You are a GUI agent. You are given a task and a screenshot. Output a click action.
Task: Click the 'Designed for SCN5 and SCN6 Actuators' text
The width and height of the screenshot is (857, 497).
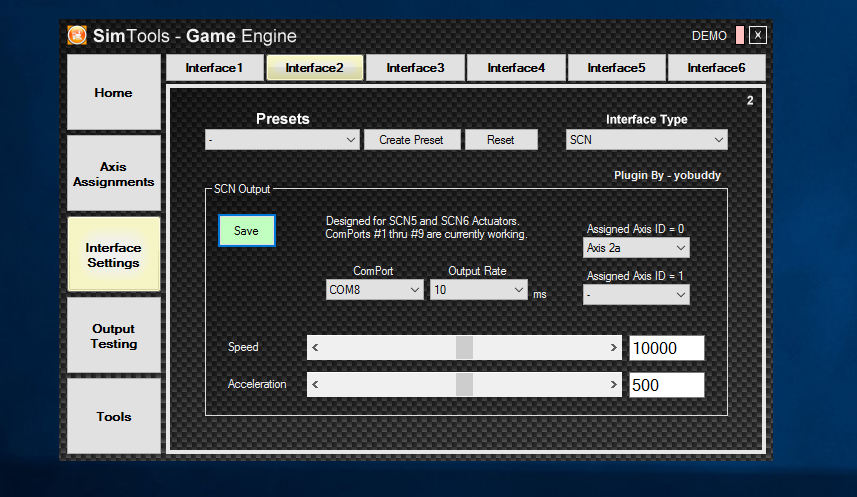422,221
